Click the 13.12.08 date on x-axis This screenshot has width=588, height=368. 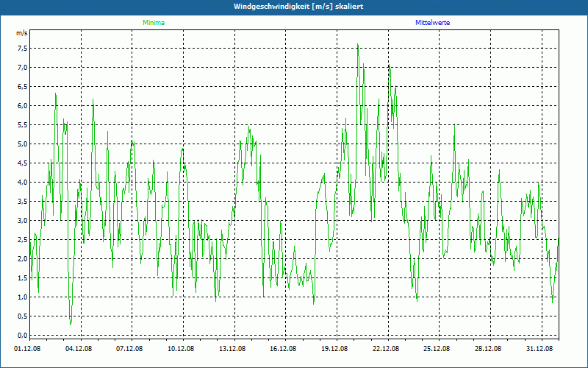(x=232, y=350)
